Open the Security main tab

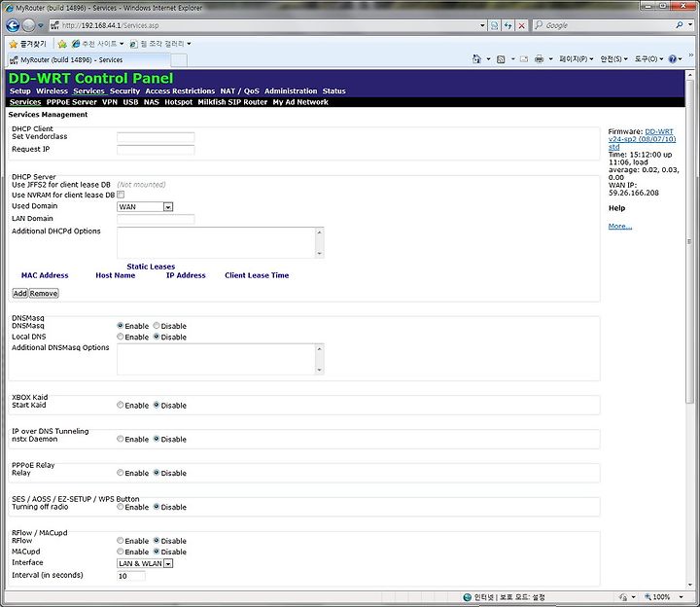124,91
